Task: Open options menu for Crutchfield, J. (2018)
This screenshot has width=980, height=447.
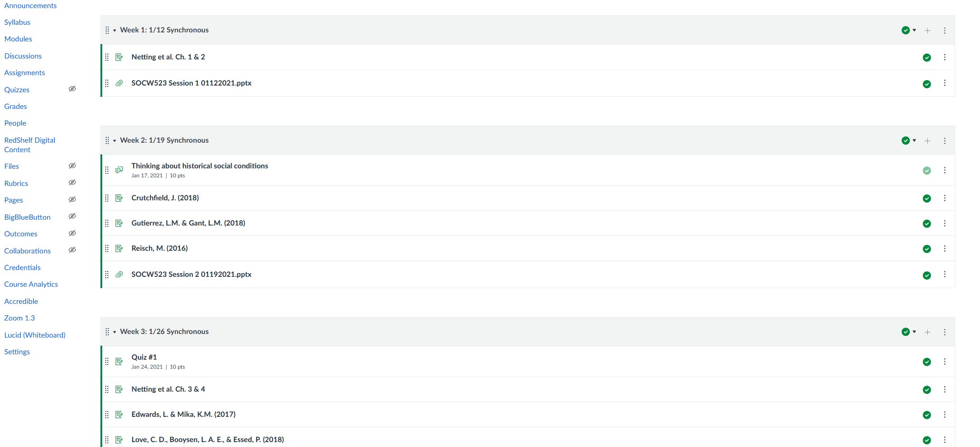Action: coord(944,199)
